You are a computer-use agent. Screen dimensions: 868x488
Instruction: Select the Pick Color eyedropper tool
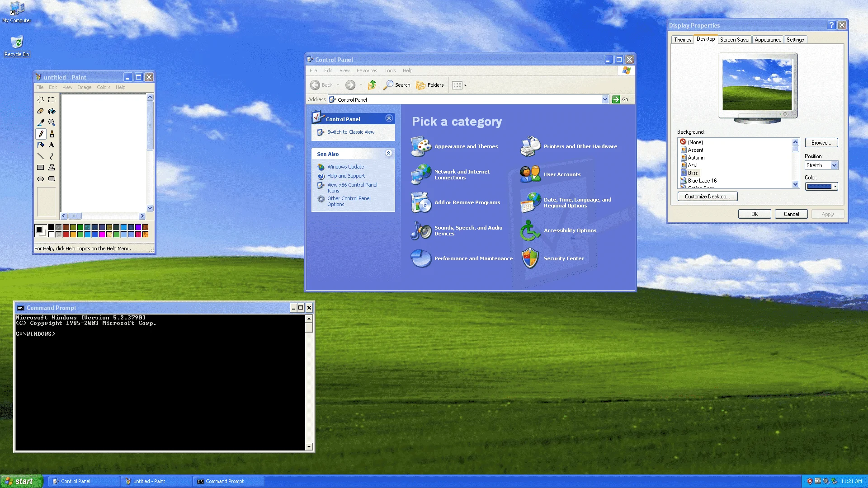[41, 122]
